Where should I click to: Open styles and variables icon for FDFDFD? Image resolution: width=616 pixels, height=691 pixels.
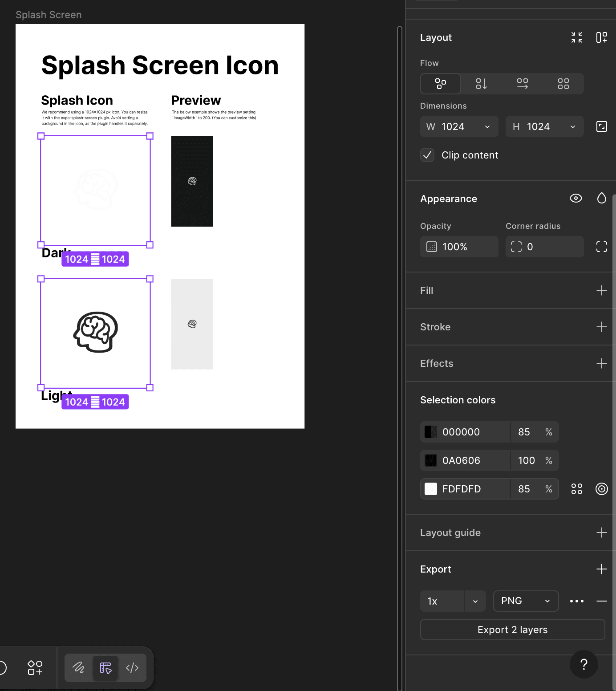pyautogui.click(x=577, y=489)
